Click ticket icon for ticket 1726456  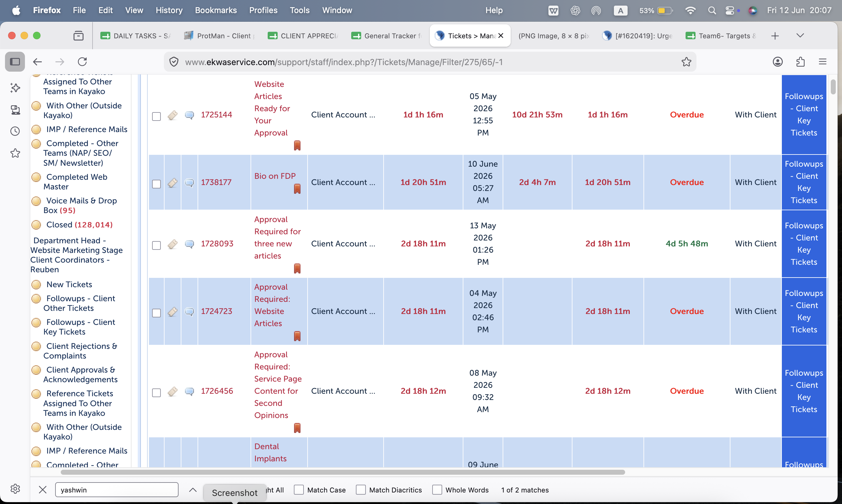[173, 392]
